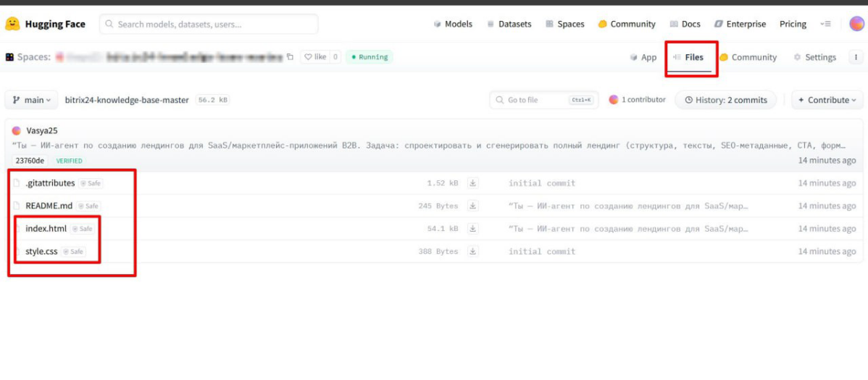Image resolution: width=868 pixels, height=380 pixels.
Task: Download style.css via download icon
Action: (x=472, y=251)
